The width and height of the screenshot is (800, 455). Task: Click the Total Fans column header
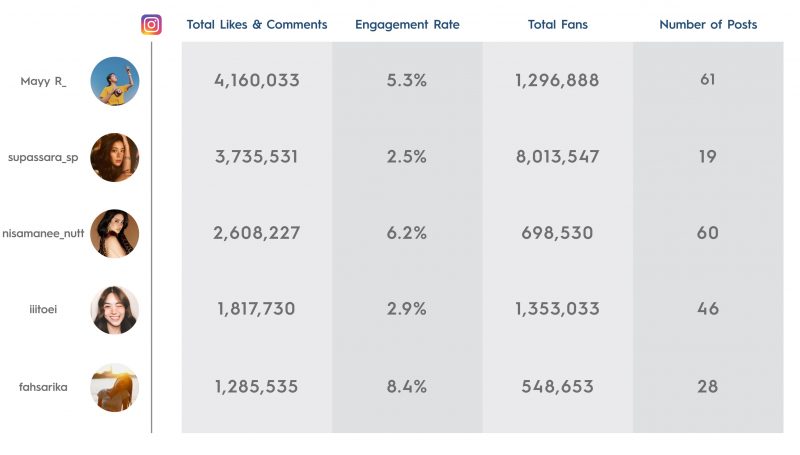pos(558,24)
